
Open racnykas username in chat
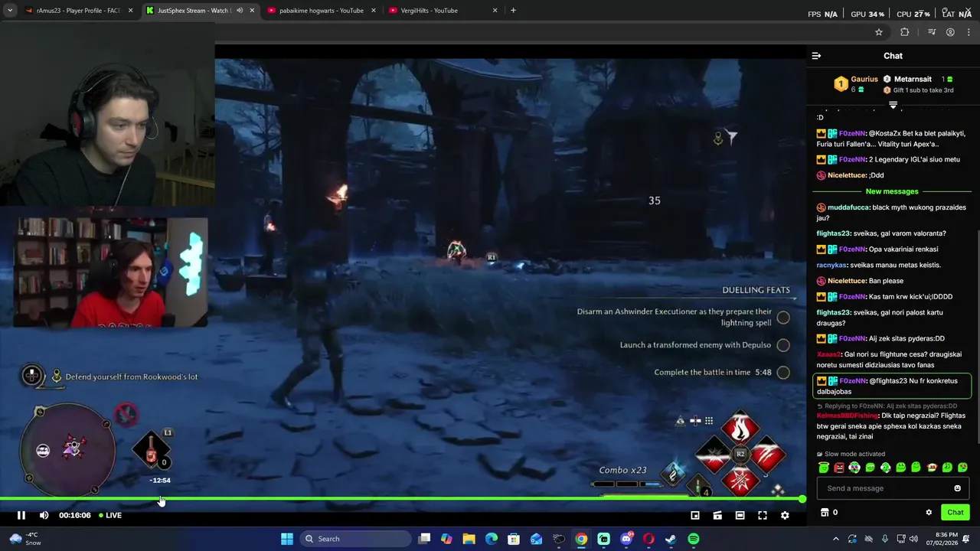831,265
